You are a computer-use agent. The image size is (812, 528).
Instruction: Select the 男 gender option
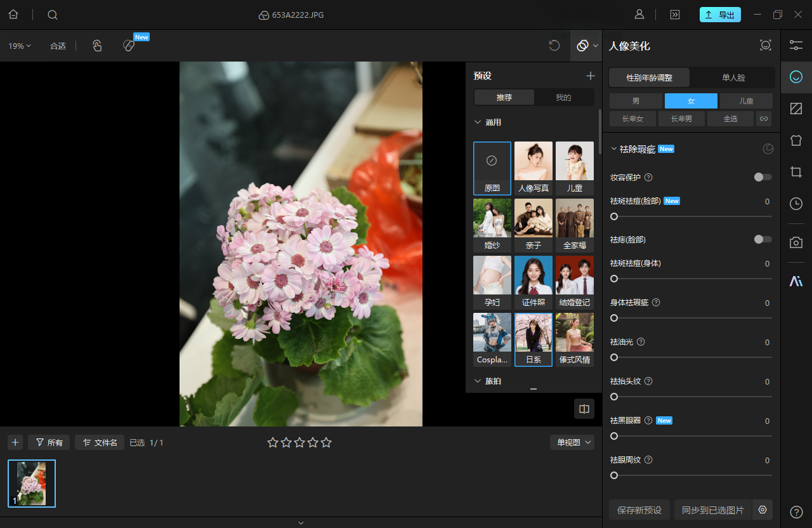pyautogui.click(x=636, y=101)
